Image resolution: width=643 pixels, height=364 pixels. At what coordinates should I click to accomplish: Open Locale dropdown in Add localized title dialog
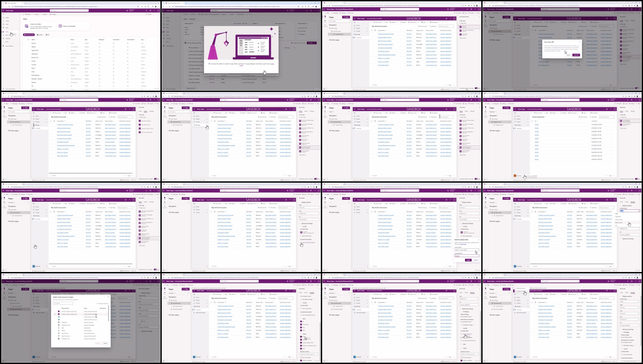pos(467,250)
